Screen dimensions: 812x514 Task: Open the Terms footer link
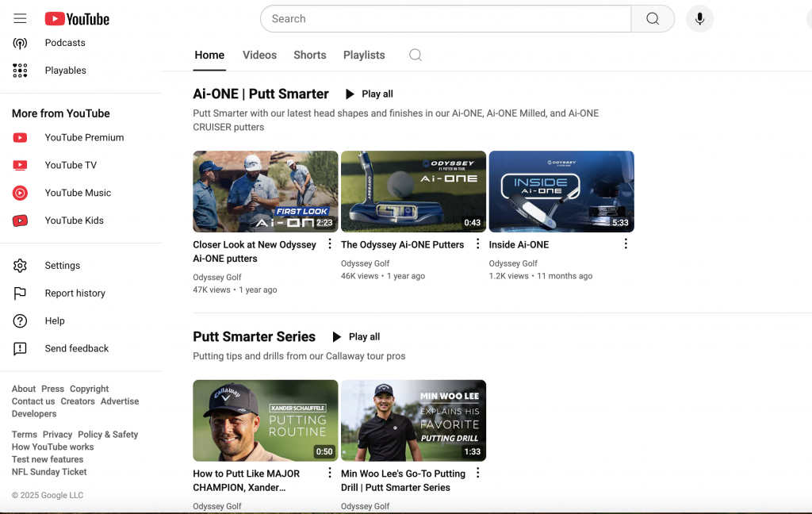(x=25, y=435)
